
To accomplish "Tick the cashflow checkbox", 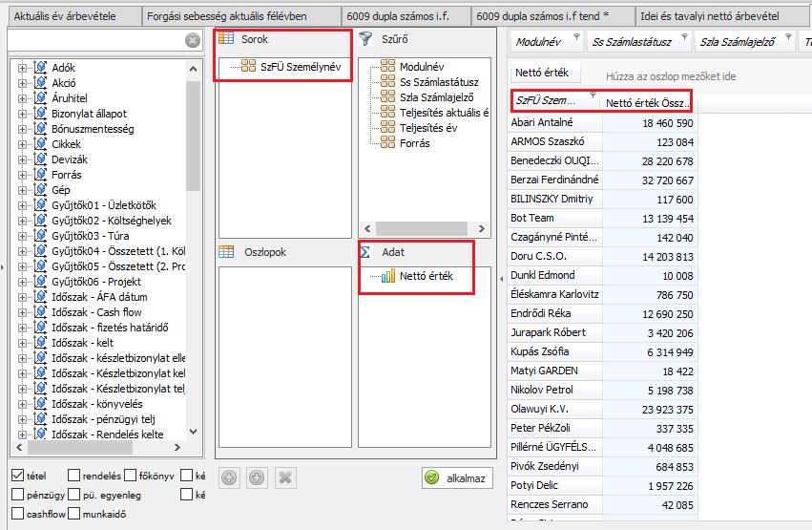I will 18,514.
